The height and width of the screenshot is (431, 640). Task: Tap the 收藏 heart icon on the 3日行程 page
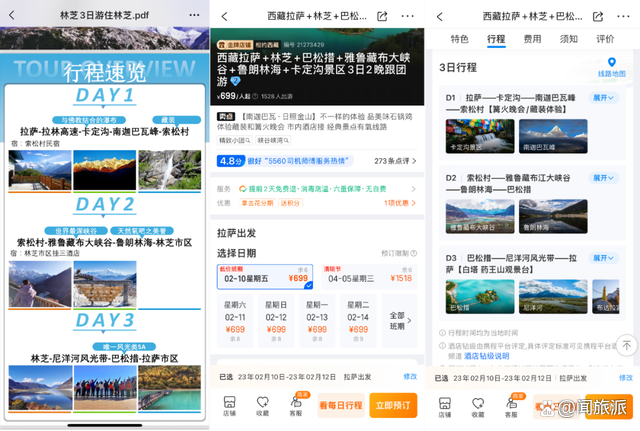pyautogui.click(x=477, y=405)
